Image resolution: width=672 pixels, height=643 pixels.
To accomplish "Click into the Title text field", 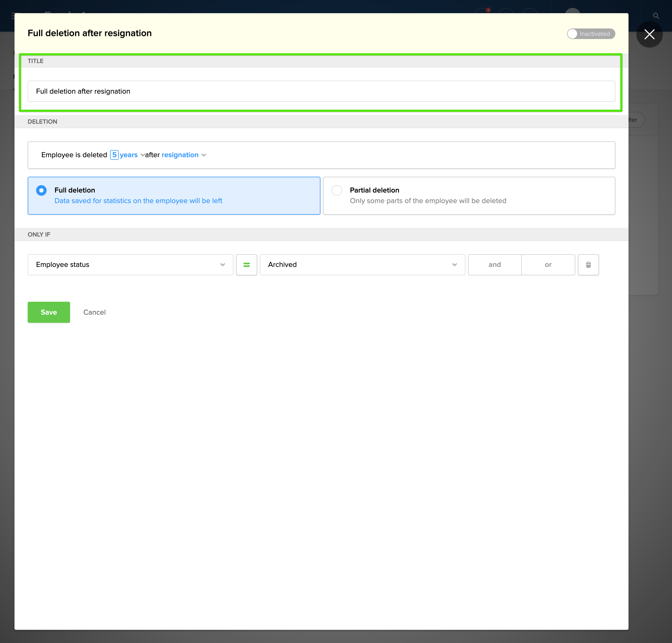I will pyautogui.click(x=321, y=91).
